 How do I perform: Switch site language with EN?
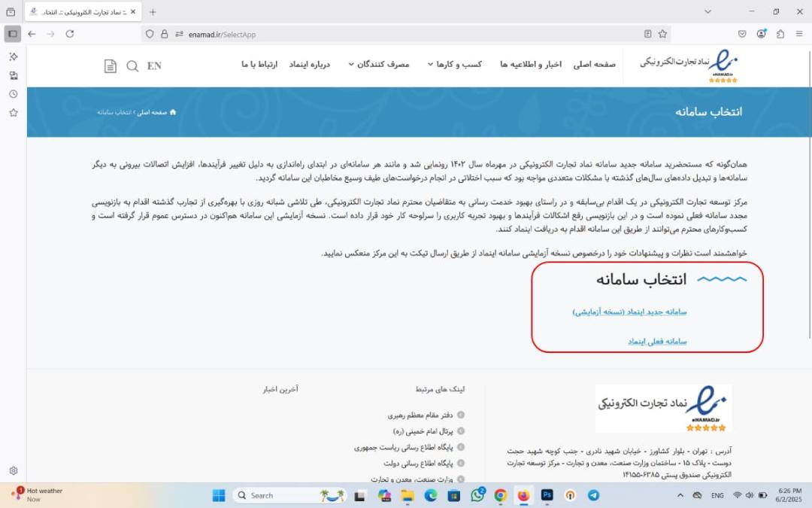point(154,65)
